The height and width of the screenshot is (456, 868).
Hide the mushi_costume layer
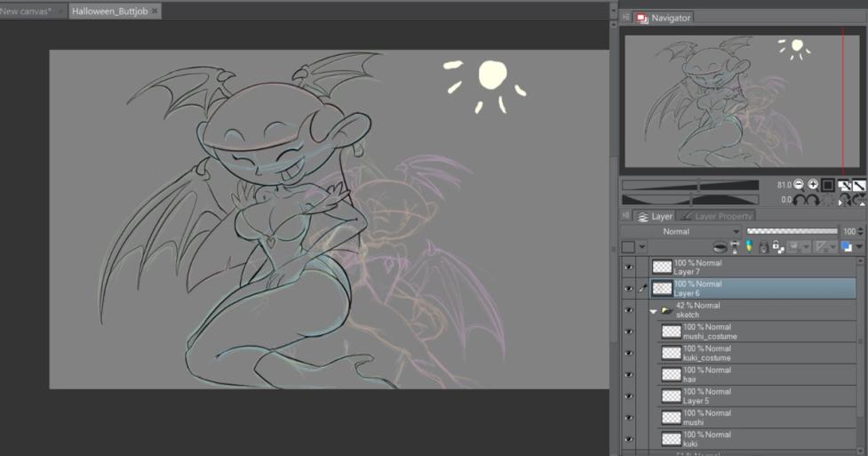coord(629,332)
